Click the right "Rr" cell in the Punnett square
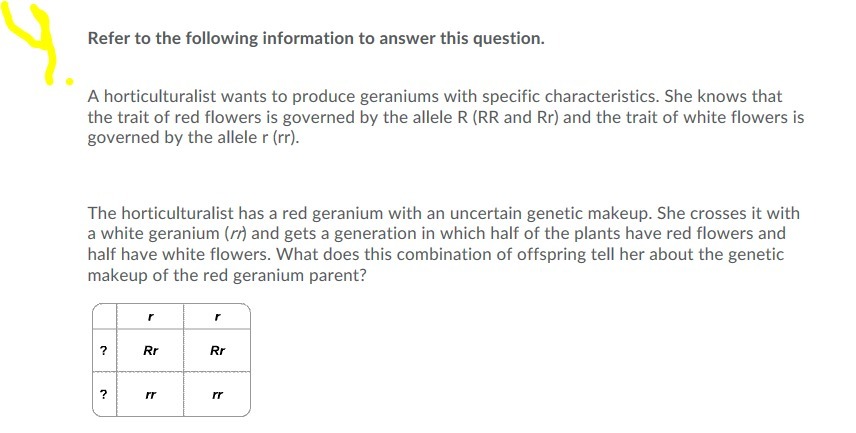The height and width of the screenshot is (433, 856). point(218,351)
